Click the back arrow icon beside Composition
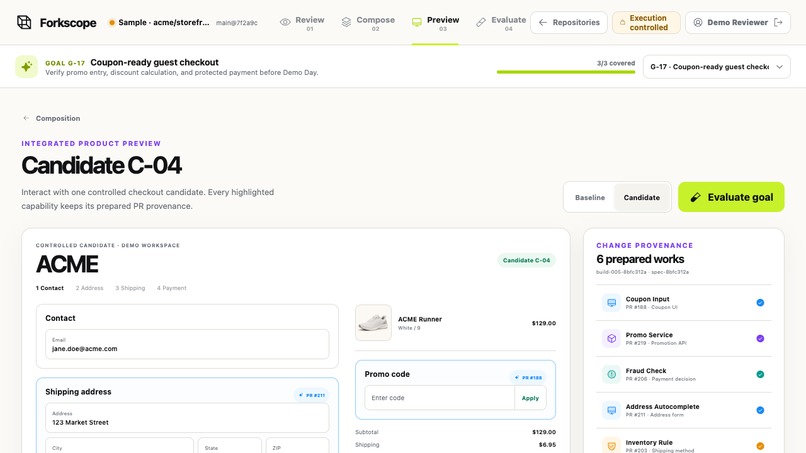The image size is (806, 453). (x=26, y=118)
